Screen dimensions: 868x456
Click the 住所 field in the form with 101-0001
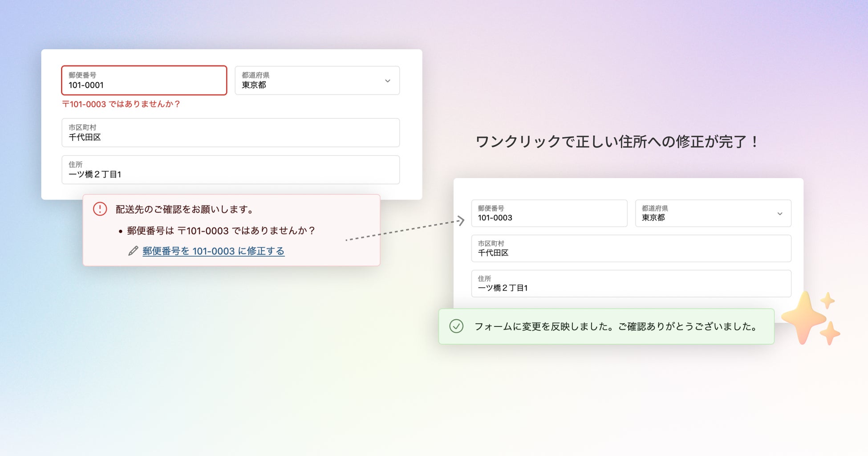click(x=231, y=170)
